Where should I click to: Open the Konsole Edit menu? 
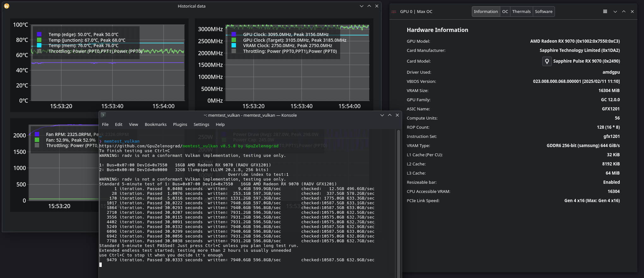118,124
